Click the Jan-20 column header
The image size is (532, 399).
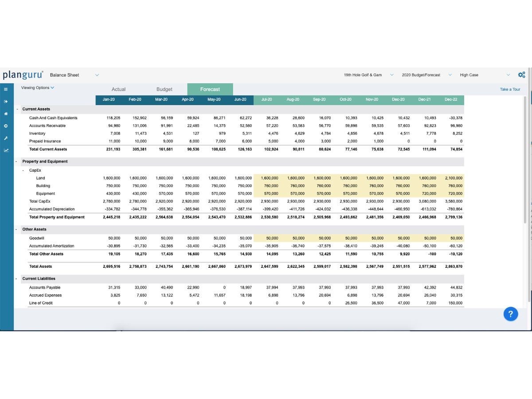[x=109, y=100]
